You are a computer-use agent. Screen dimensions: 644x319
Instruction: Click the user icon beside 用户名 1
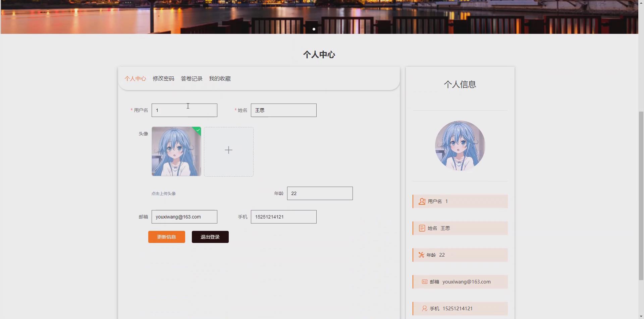click(422, 201)
